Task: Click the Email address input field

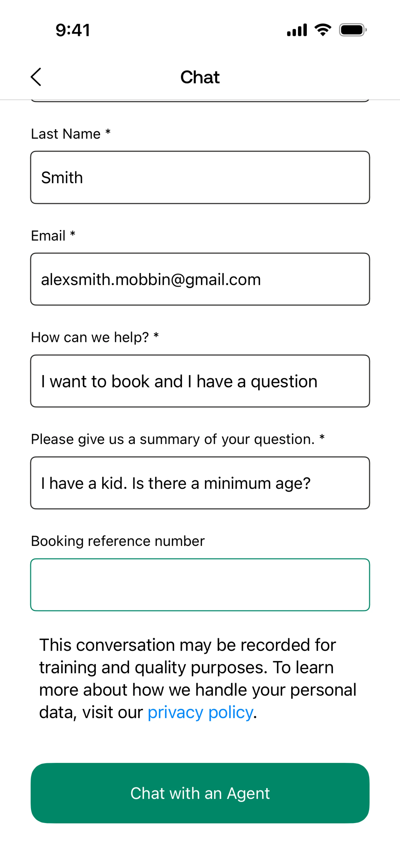Action: tap(200, 279)
